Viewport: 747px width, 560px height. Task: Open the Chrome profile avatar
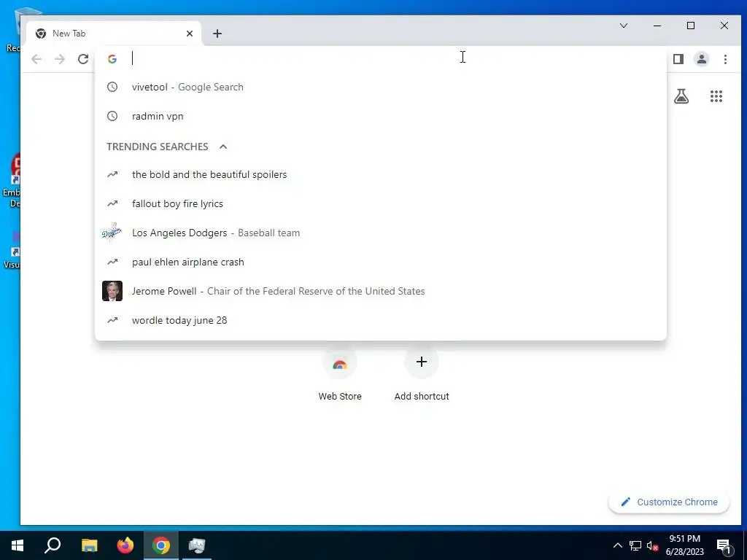[702, 59]
